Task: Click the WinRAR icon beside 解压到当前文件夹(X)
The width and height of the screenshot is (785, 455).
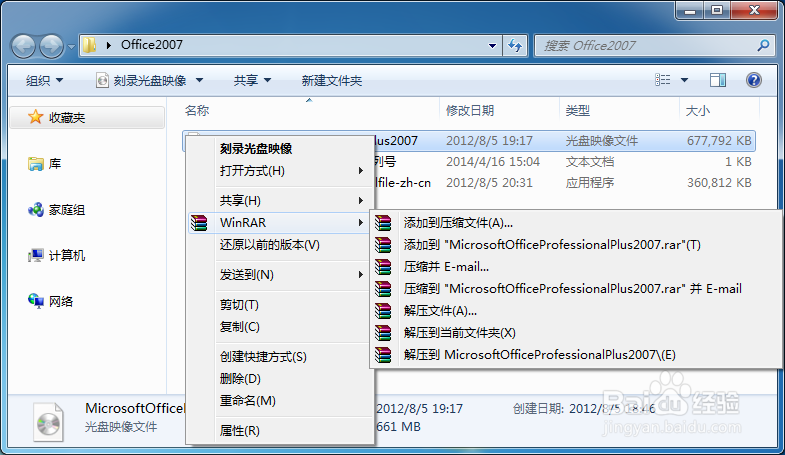Action: [x=383, y=333]
